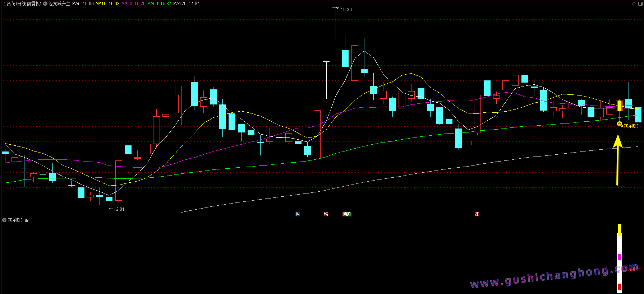Click the green 跌 event marker
644x294 pixels.
coord(349,214)
